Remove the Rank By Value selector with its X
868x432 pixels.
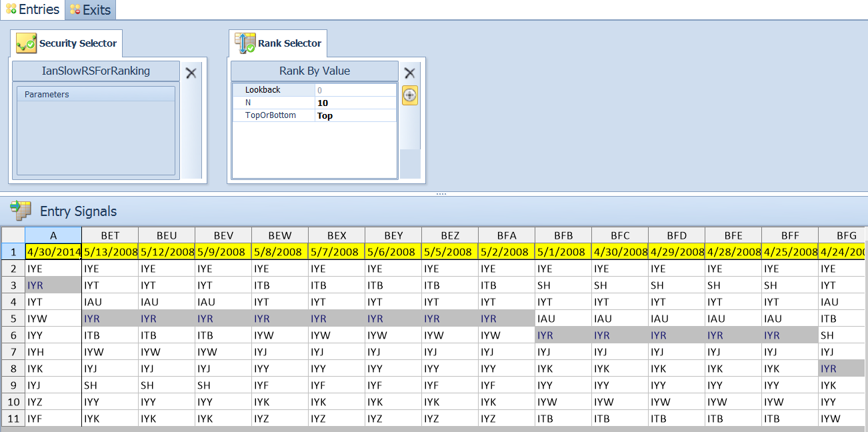(x=410, y=73)
